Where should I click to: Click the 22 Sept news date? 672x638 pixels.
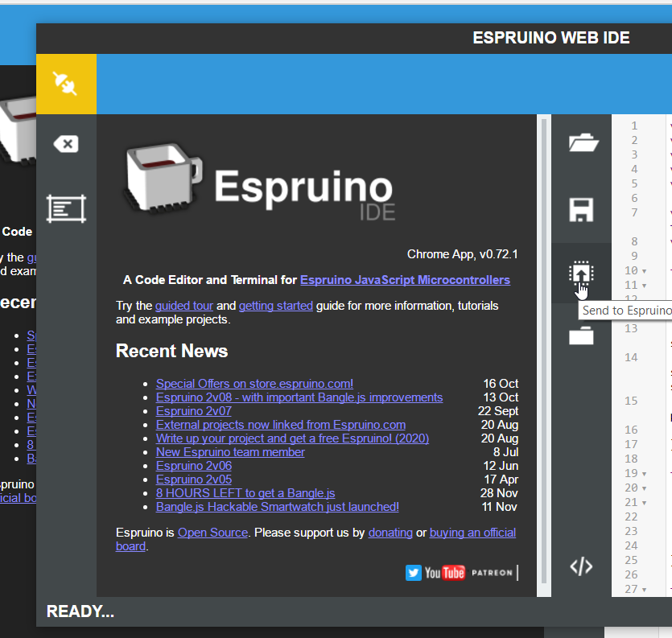[x=498, y=411]
